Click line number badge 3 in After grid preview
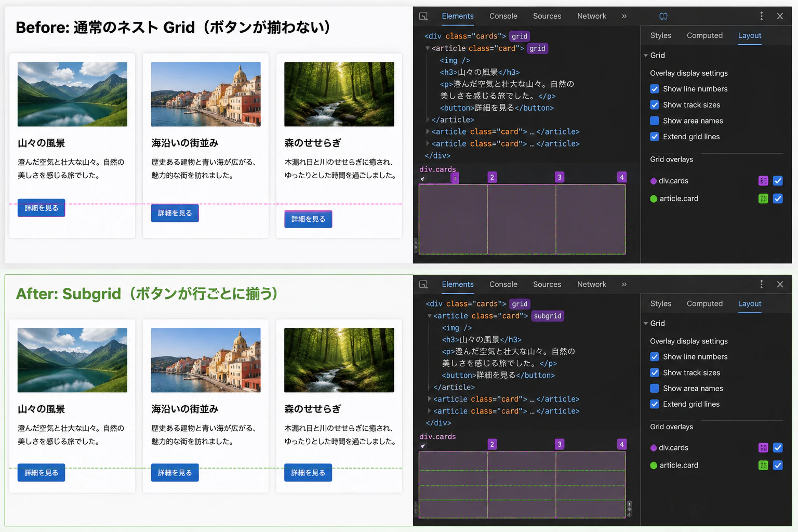This screenshot has height=532, width=798. click(x=560, y=444)
